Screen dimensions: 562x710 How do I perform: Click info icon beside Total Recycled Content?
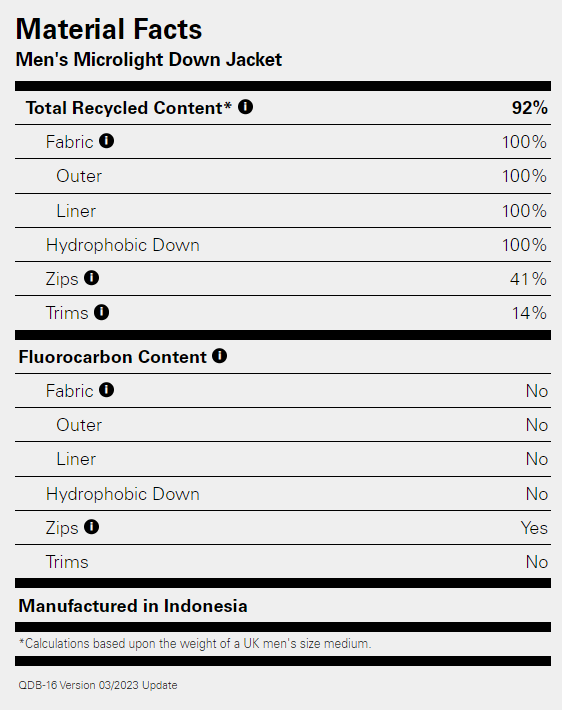click(x=245, y=107)
